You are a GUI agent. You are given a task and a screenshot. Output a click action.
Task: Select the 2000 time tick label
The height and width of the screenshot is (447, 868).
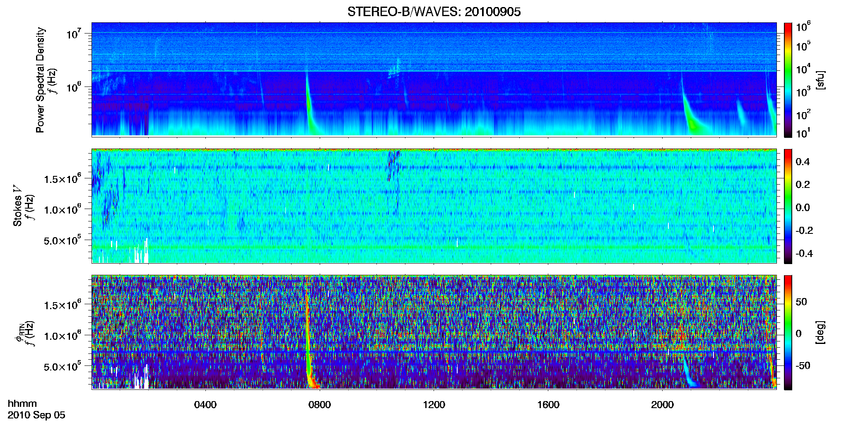click(x=662, y=405)
